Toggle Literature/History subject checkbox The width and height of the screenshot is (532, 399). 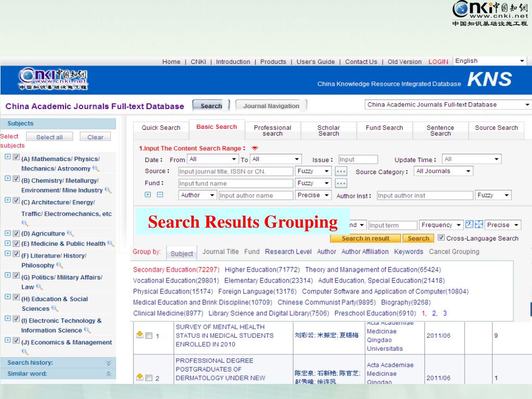tap(16, 254)
